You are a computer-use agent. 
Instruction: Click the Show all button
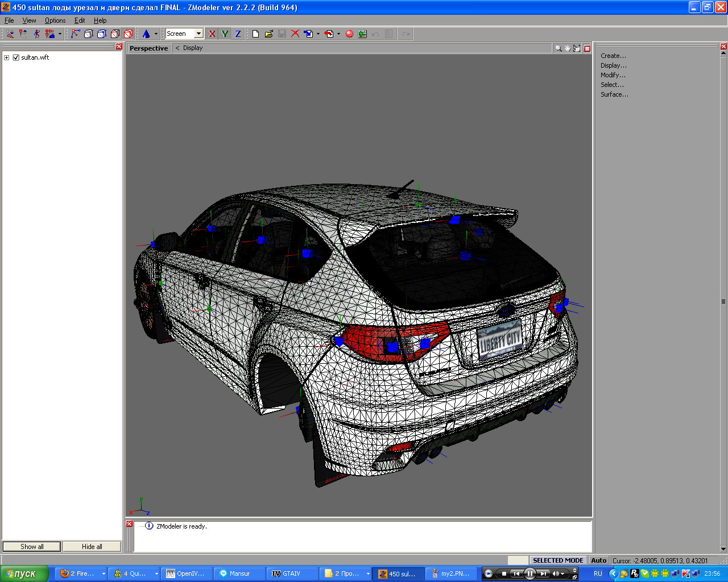[32, 547]
